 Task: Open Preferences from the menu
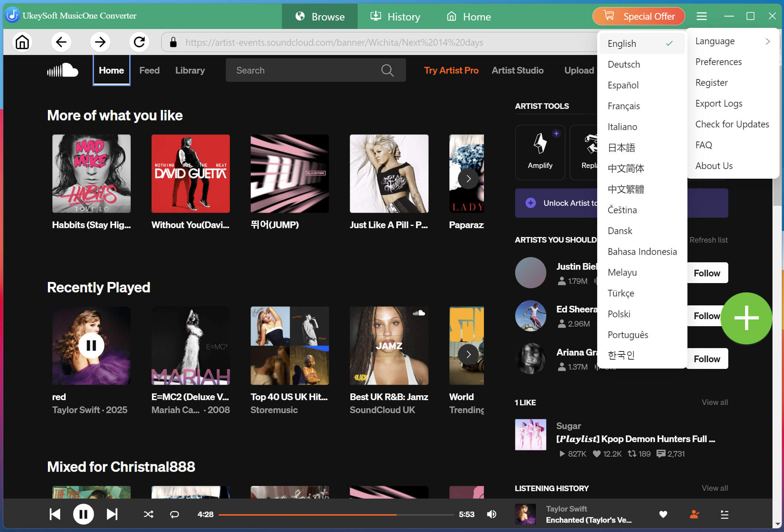click(732, 62)
